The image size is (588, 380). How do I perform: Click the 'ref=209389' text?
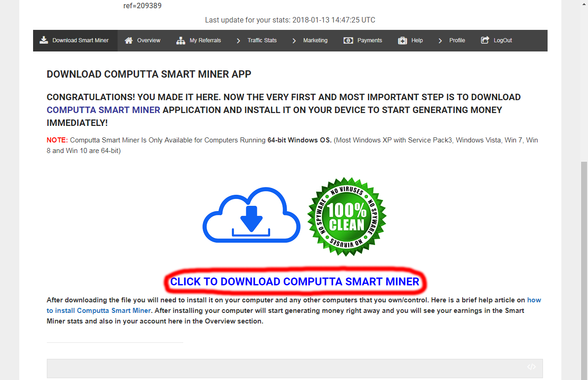tap(142, 6)
